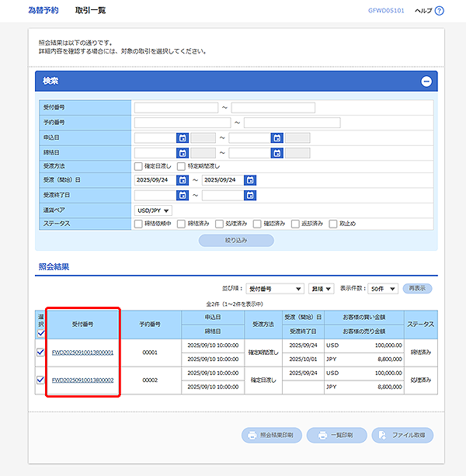Open calendar for 受渡(開始)日 start date
This screenshot has height=476, width=466.
tap(183, 180)
